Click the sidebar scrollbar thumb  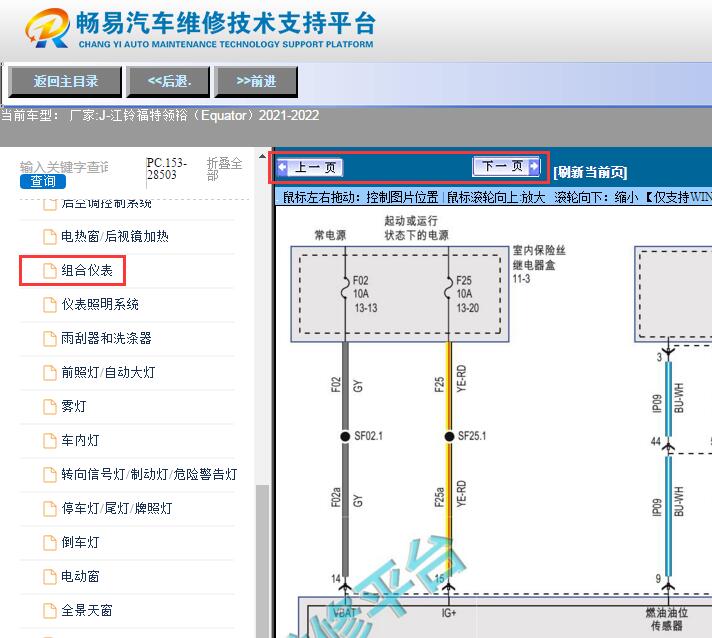[262, 561]
